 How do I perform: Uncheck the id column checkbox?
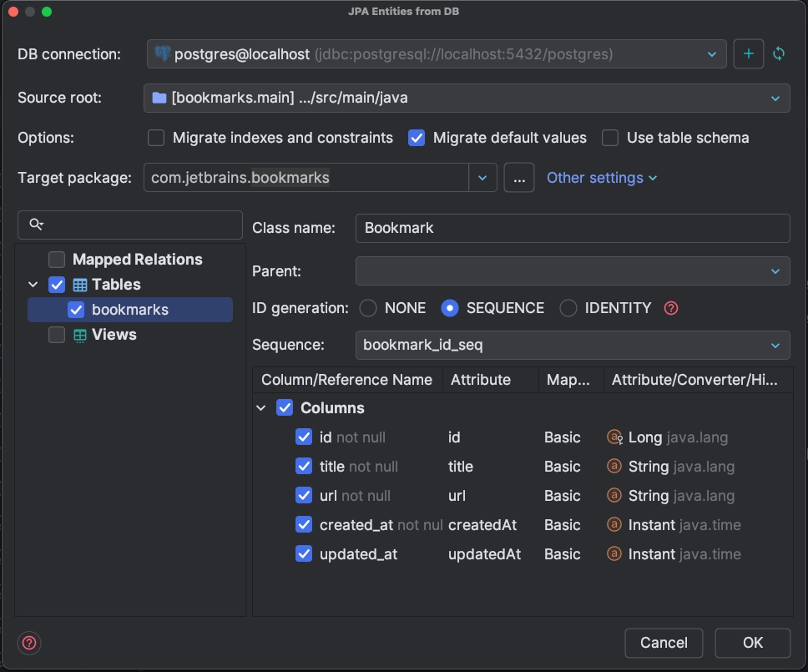(x=304, y=437)
